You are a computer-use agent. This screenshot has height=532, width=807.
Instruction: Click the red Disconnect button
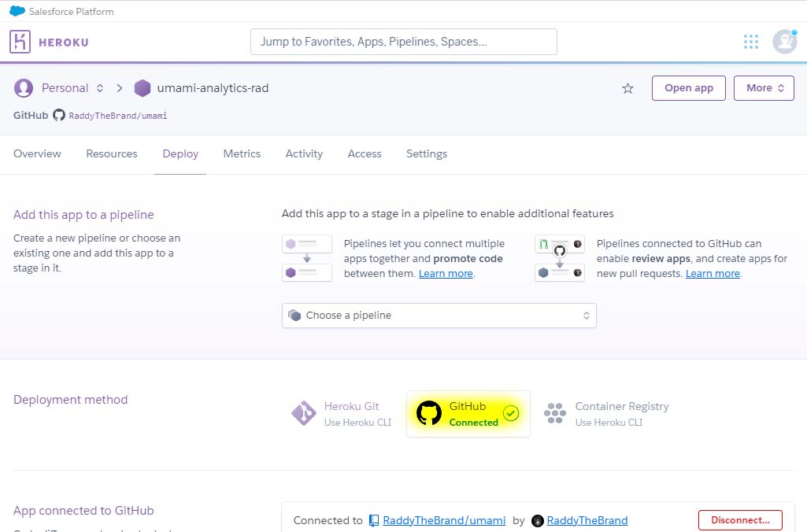[739, 520]
